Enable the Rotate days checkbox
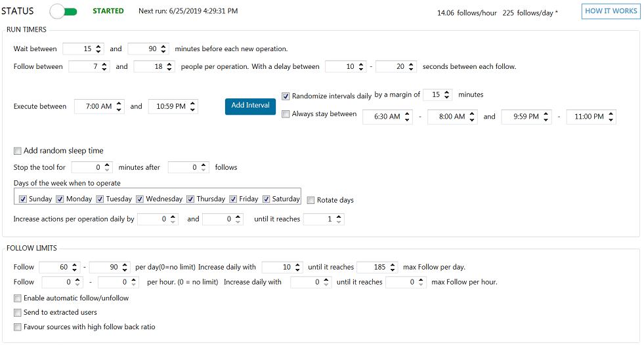This screenshot has height=345, width=644. [311, 200]
